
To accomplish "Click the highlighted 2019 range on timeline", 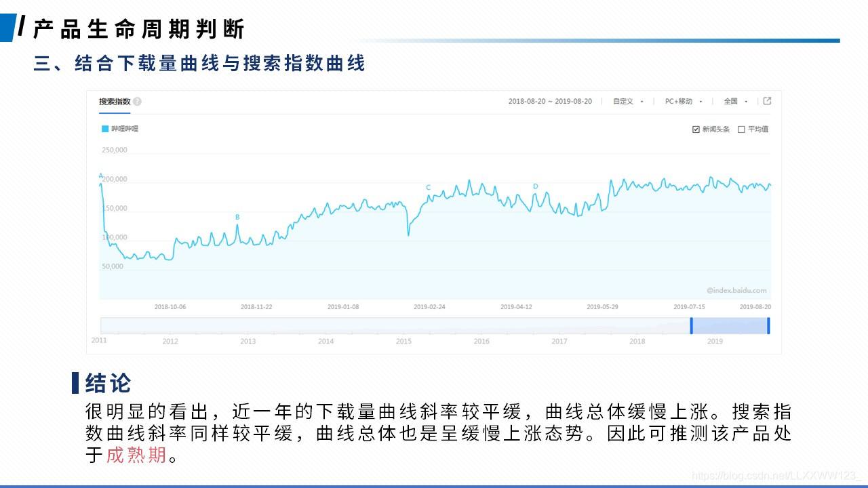I will click(x=730, y=325).
